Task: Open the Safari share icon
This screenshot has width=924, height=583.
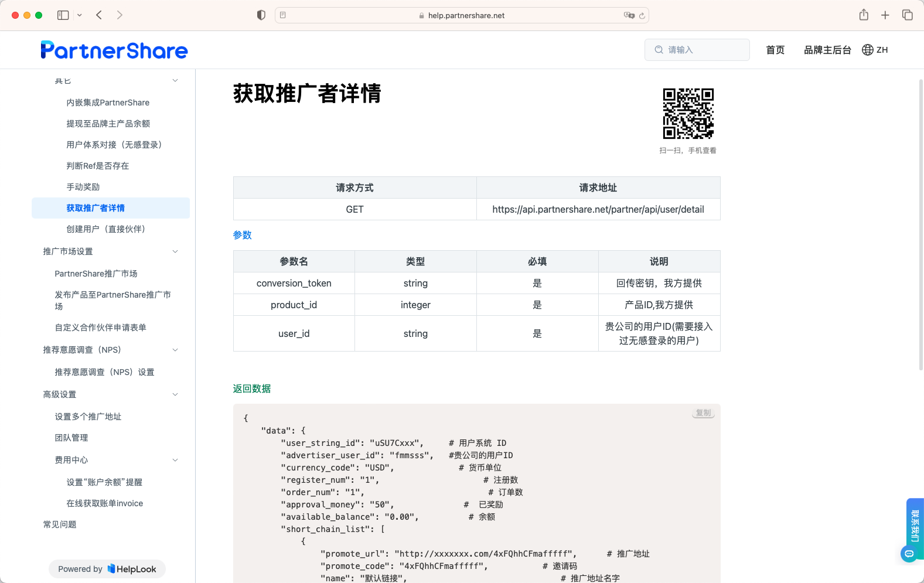Action: pyautogui.click(x=864, y=15)
